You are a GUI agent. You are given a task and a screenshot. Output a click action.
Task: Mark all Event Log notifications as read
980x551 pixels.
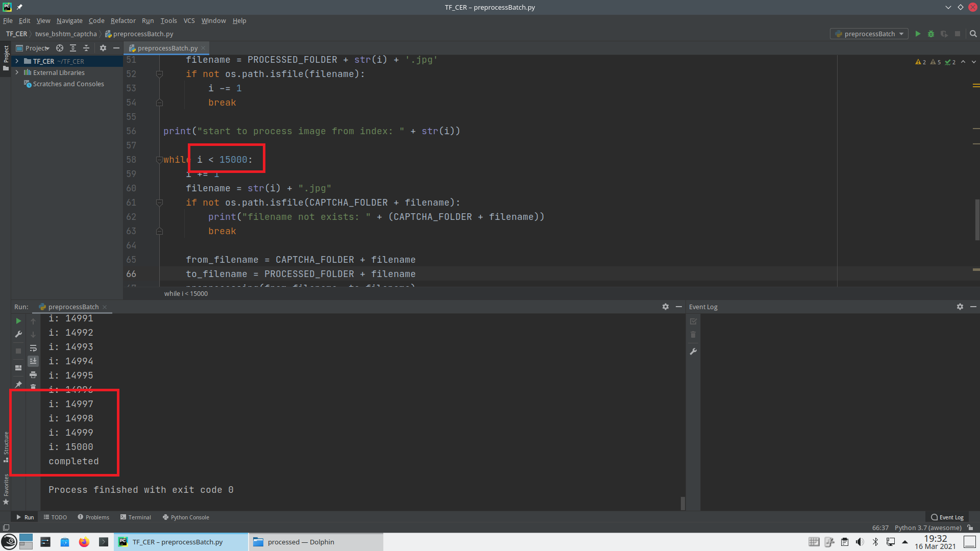(x=693, y=321)
